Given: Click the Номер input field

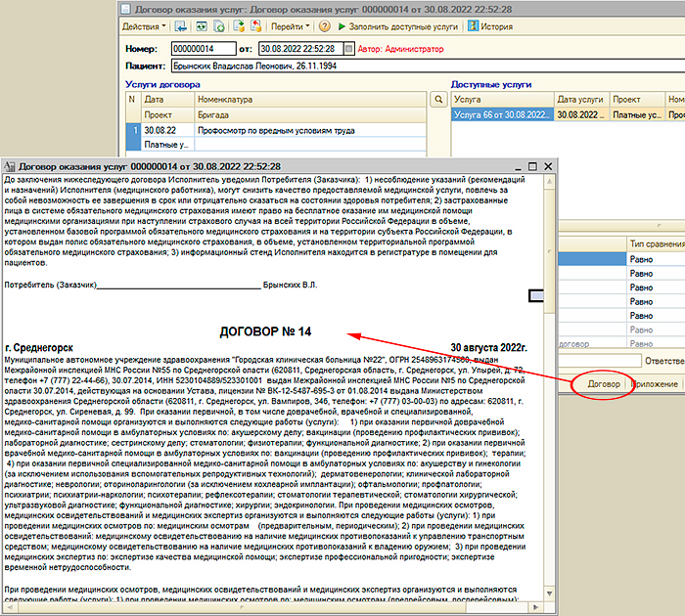Looking at the screenshot, I should (x=203, y=48).
